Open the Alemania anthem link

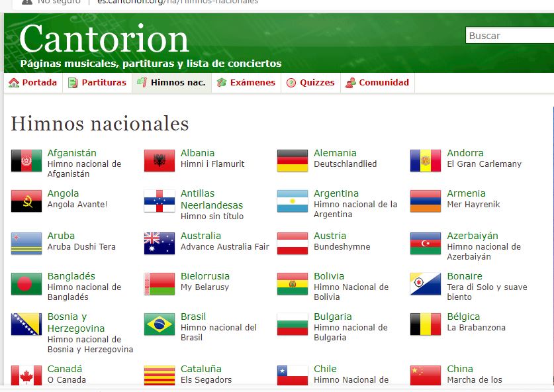[335, 153]
